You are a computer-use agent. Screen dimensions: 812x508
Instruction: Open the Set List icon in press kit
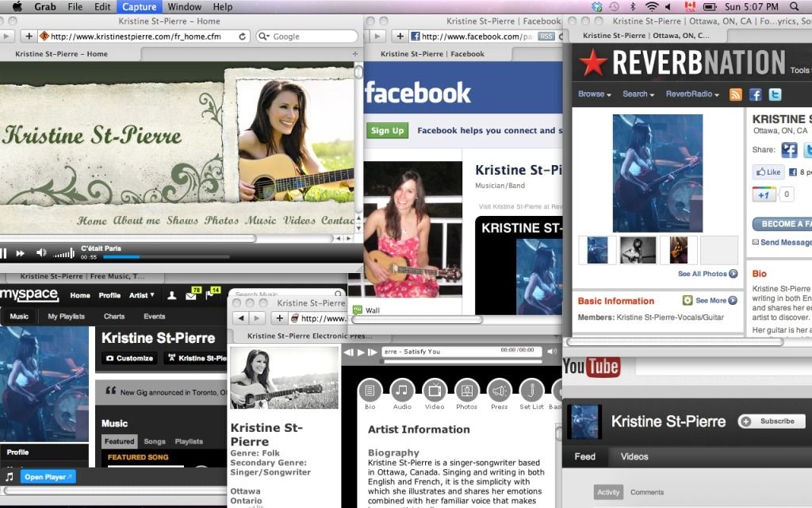click(x=531, y=391)
